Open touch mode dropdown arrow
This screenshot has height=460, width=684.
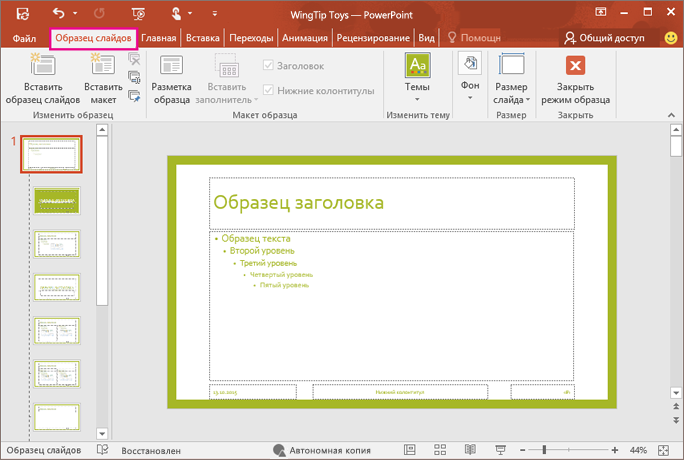click(190, 14)
